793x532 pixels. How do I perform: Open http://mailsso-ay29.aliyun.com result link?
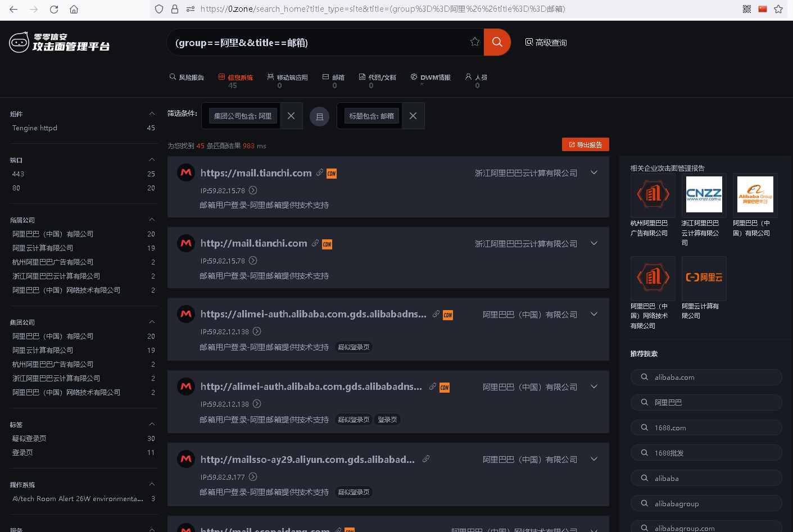click(307, 460)
